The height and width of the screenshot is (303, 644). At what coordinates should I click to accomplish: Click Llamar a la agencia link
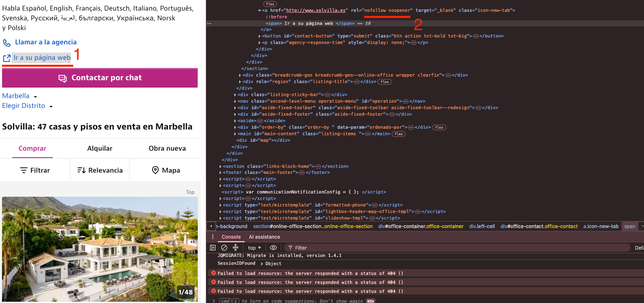46,42
